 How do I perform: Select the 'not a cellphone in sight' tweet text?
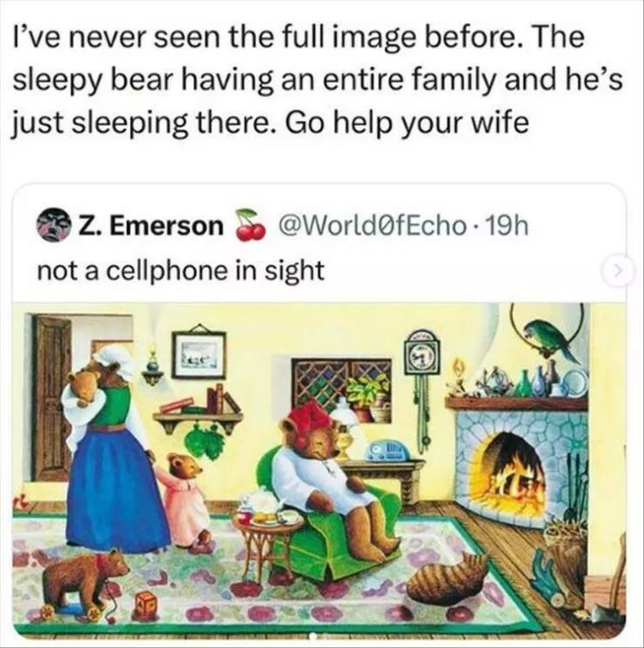[181, 271]
